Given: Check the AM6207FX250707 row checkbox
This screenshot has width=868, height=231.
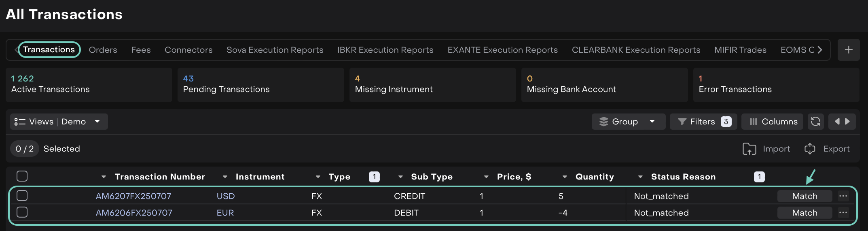Looking at the screenshot, I should click(22, 196).
